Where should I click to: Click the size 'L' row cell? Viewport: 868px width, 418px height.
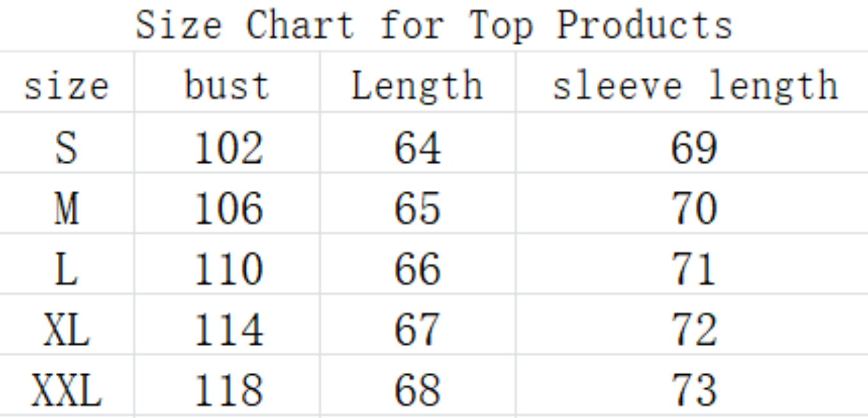[66, 269]
